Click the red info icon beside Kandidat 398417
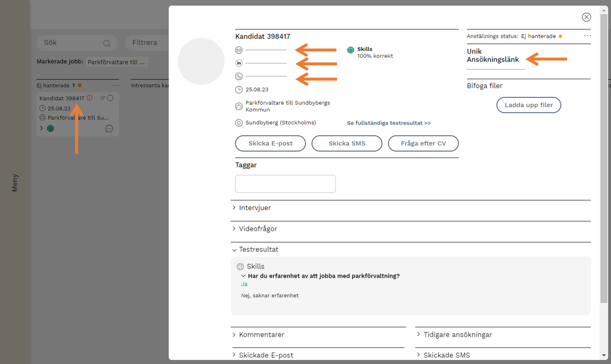611x364 pixels. tap(90, 98)
